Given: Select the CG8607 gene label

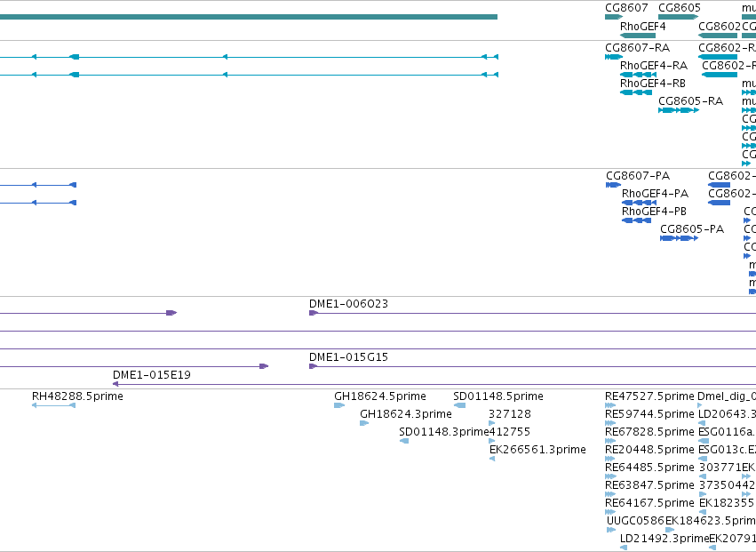Looking at the screenshot, I should [x=626, y=8].
